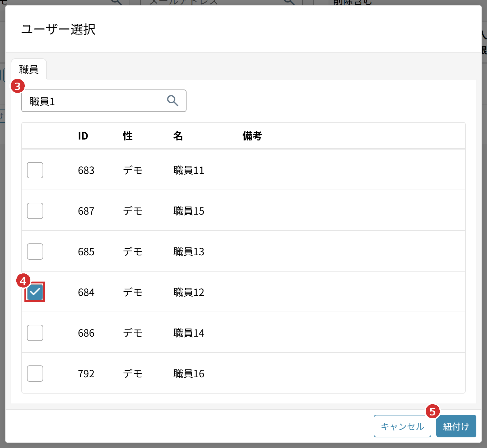Switch to the 職員 tab

pyautogui.click(x=29, y=69)
